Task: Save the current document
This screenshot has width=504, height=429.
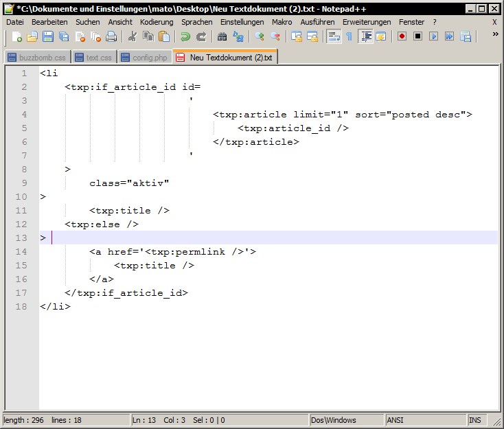Action: coord(48,36)
